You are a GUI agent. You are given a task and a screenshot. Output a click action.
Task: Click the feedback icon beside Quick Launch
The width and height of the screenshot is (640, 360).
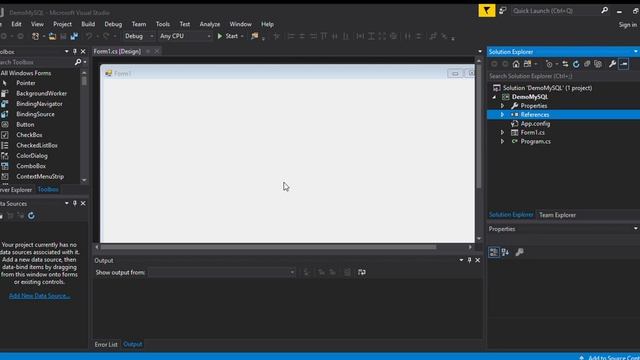click(503, 11)
